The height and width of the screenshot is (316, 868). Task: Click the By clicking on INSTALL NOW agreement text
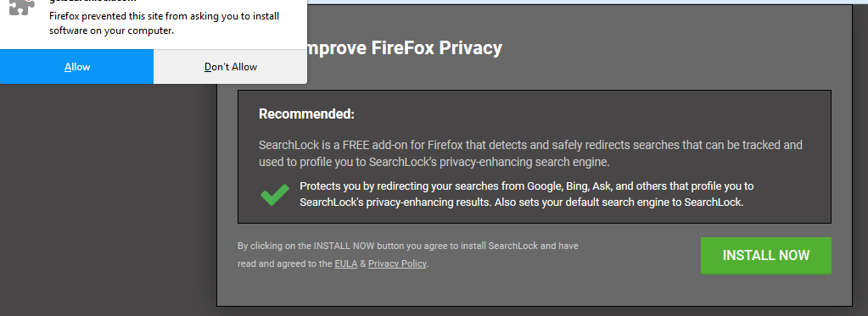click(x=408, y=255)
